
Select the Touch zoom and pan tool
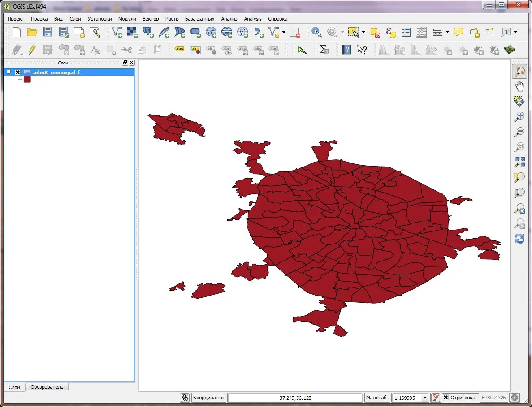(x=519, y=72)
